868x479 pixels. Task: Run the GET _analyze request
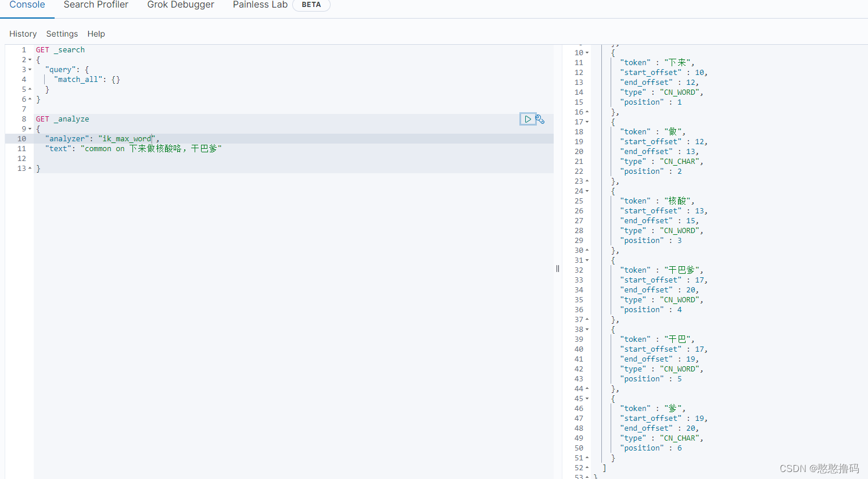tap(528, 119)
